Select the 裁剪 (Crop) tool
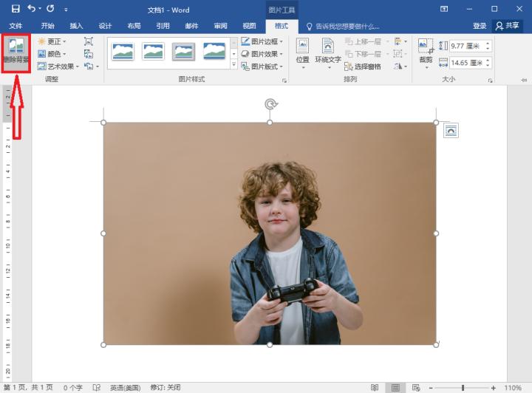 click(426, 52)
